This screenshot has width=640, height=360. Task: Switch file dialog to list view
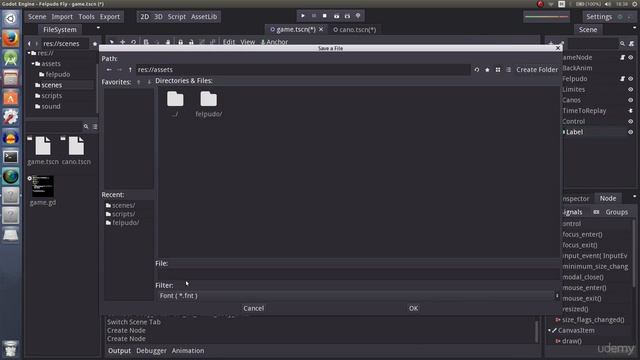509,70
